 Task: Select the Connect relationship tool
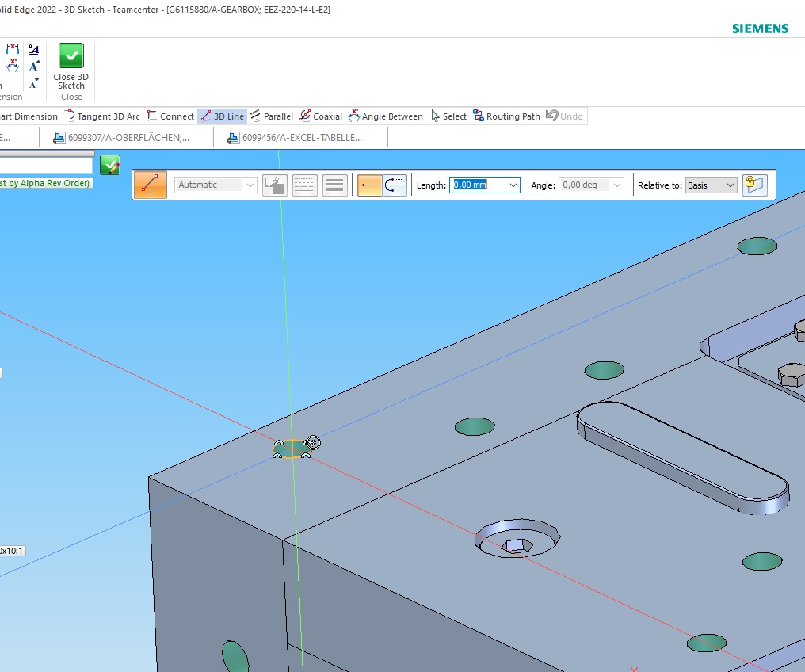pyautogui.click(x=170, y=116)
